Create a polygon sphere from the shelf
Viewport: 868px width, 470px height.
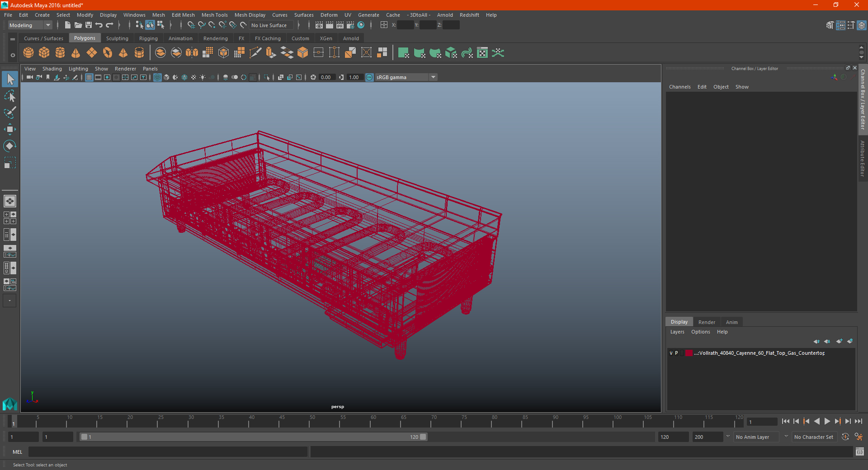pyautogui.click(x=28, y=53)
